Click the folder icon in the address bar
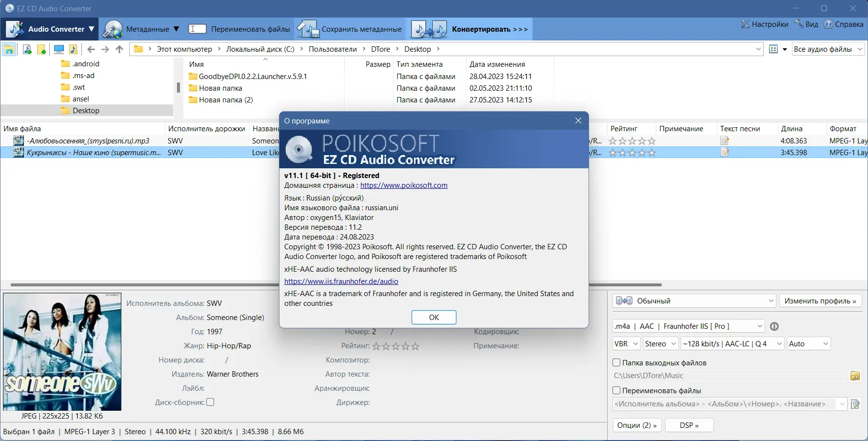The width and height of the screenshot is (868, 441). tap(138, 49)
